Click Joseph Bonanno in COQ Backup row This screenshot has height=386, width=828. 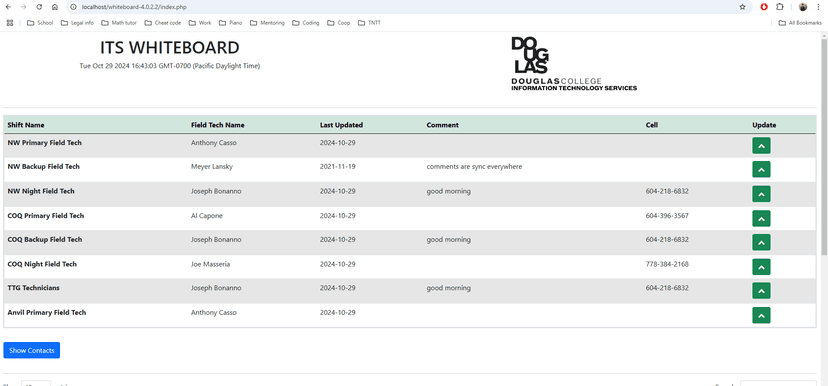pos(216,240)
